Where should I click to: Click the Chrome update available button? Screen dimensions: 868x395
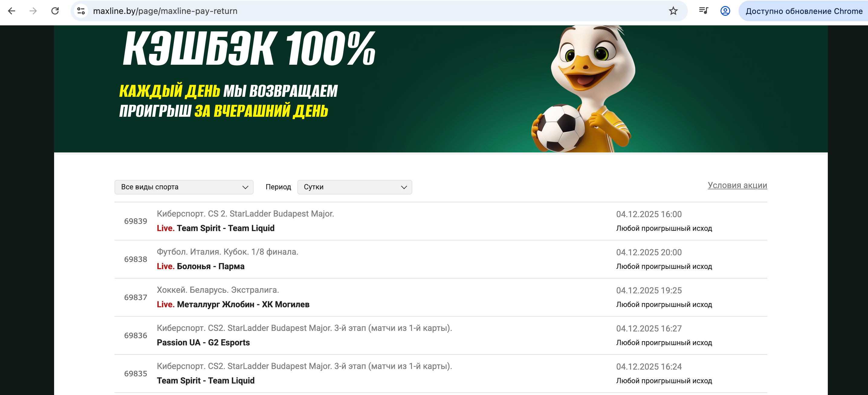(803, 11)
